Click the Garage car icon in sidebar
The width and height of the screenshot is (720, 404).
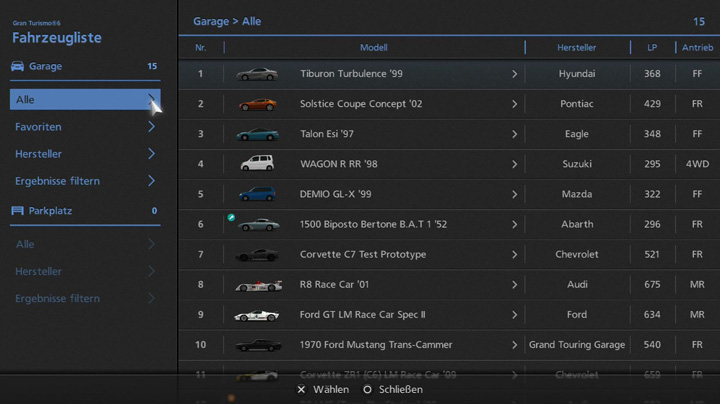tap(17, 67)
